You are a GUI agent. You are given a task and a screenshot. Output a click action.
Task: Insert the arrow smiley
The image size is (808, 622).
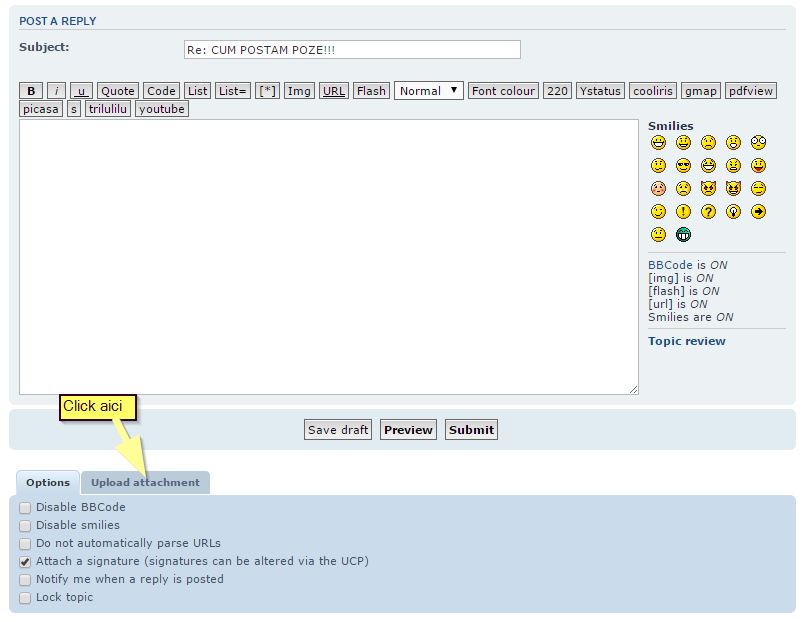click(x=758, y=212)
